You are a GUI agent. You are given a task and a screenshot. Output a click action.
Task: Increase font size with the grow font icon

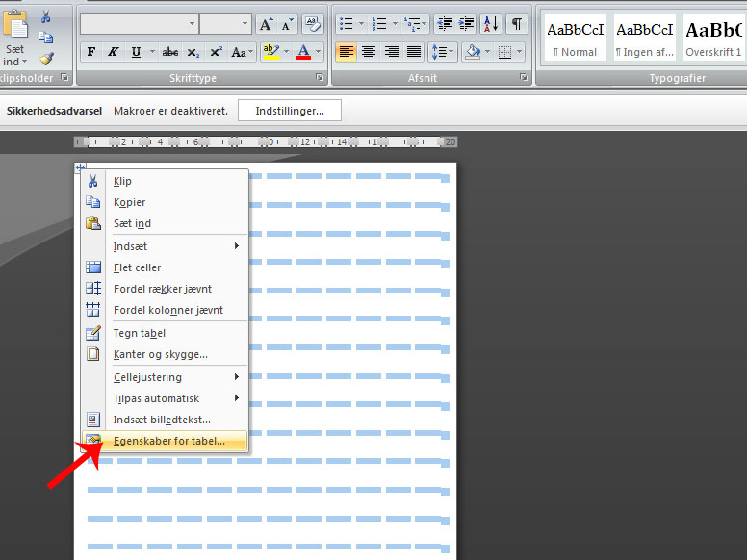[x=266, y=24]
